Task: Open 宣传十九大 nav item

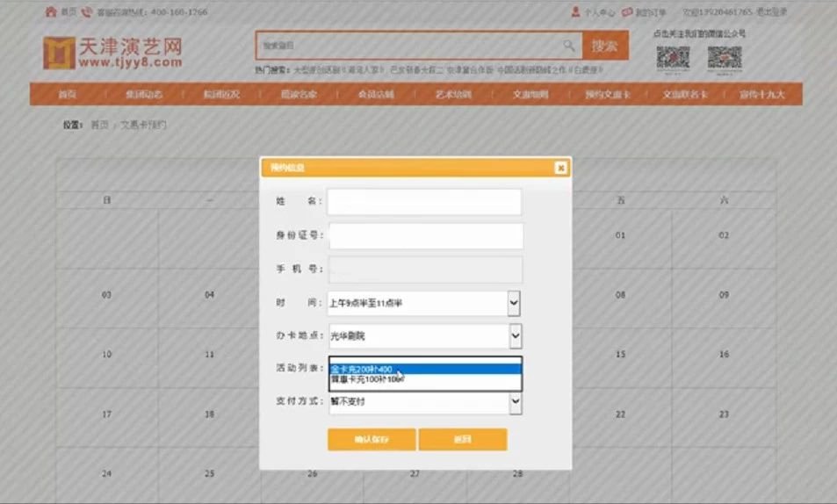Action: pos(761,95)
